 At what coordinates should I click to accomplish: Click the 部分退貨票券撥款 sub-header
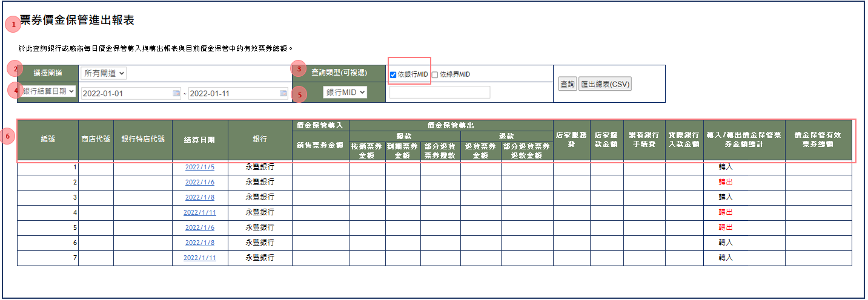tap(440, 151)
